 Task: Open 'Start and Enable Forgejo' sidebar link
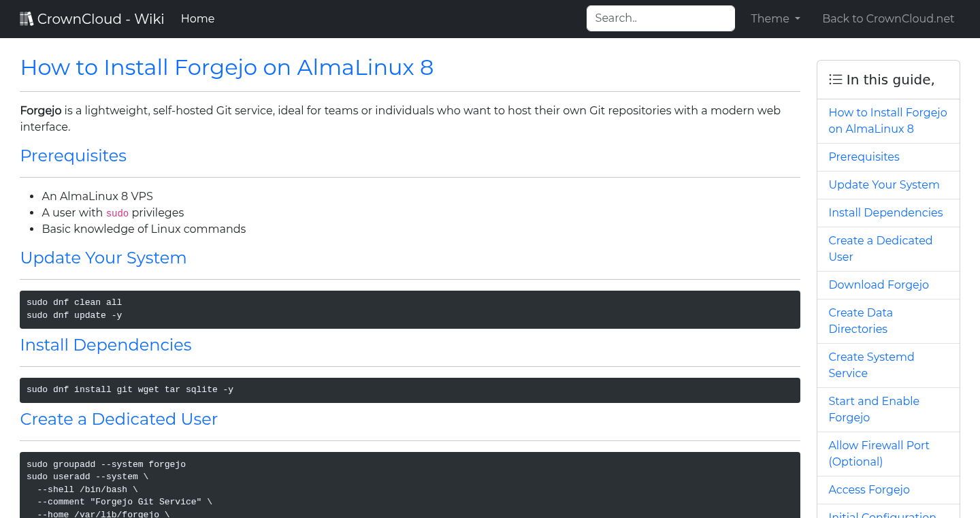click(x=874, y=409)
